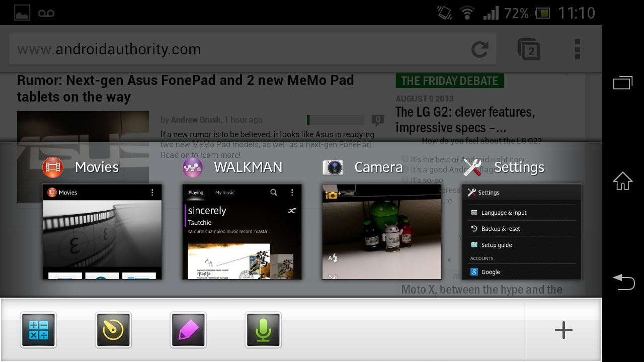Tap the Camera app icon
644x362 pixels.
(x=333, y=167)
